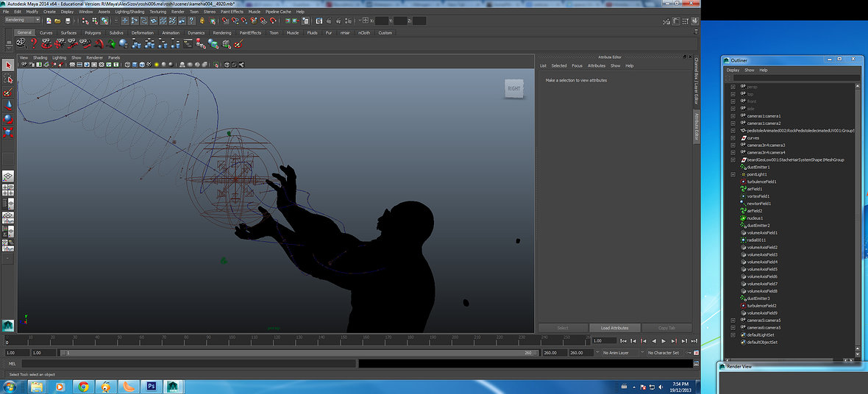868x394 pixels.
Task: Expand the curves node in Outliner
Action: pyautogui.click(x=733, y=137)
